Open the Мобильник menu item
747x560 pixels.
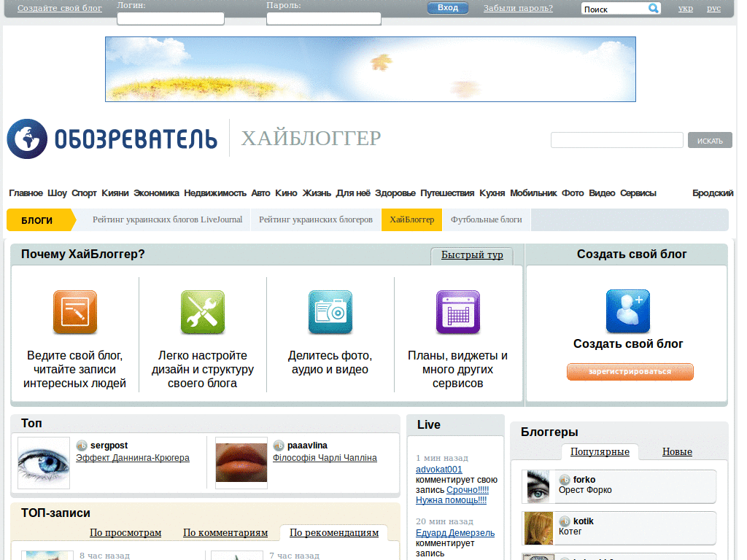[533, 192]
